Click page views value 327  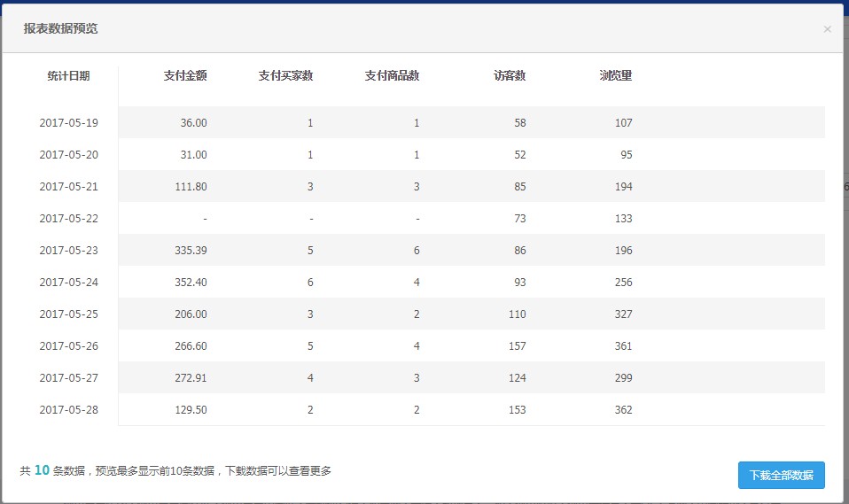click(623, 314)
